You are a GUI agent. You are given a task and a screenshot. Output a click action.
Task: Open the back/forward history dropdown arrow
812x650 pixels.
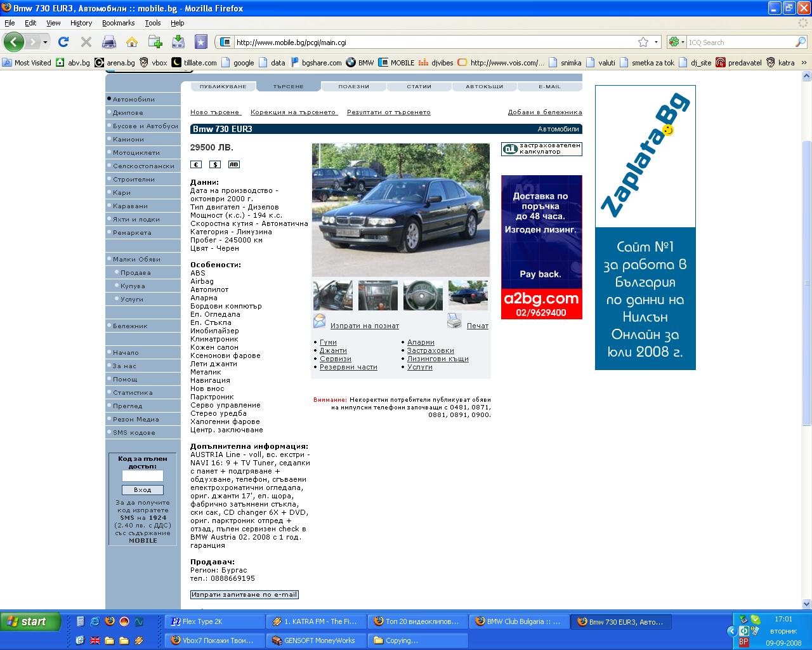(45, 42)
